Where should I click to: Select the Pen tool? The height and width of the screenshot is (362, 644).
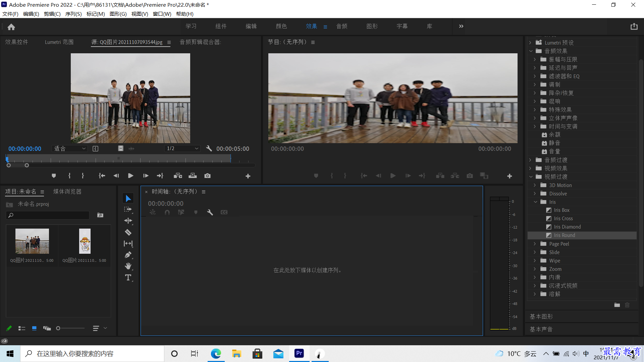click(128, 255)
